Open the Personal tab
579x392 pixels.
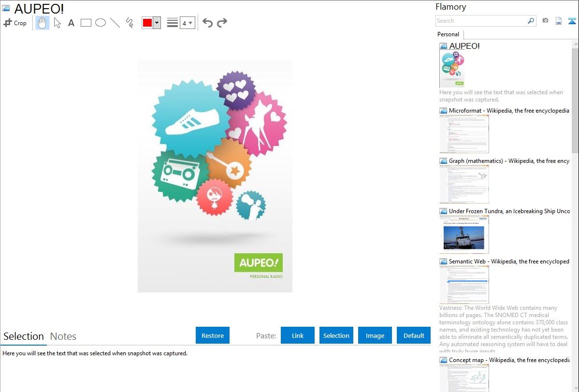[449, 34]
